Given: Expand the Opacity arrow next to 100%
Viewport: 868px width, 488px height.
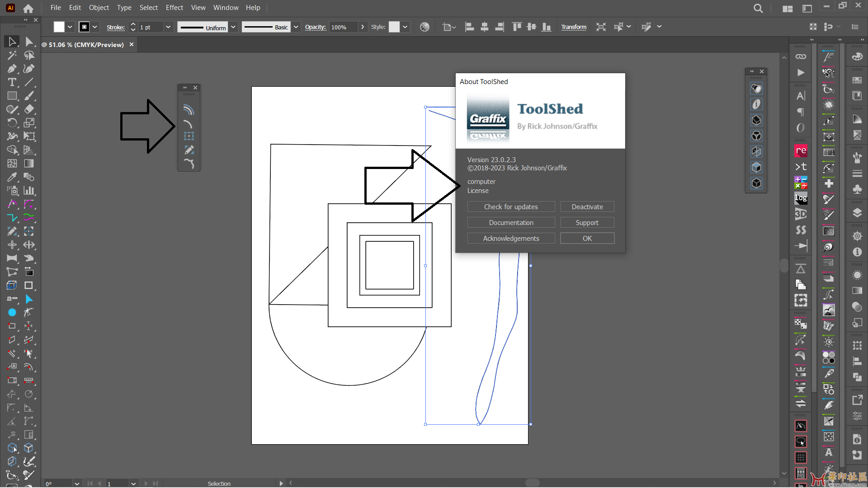Looking at the screenshot, I should point(363,27).
